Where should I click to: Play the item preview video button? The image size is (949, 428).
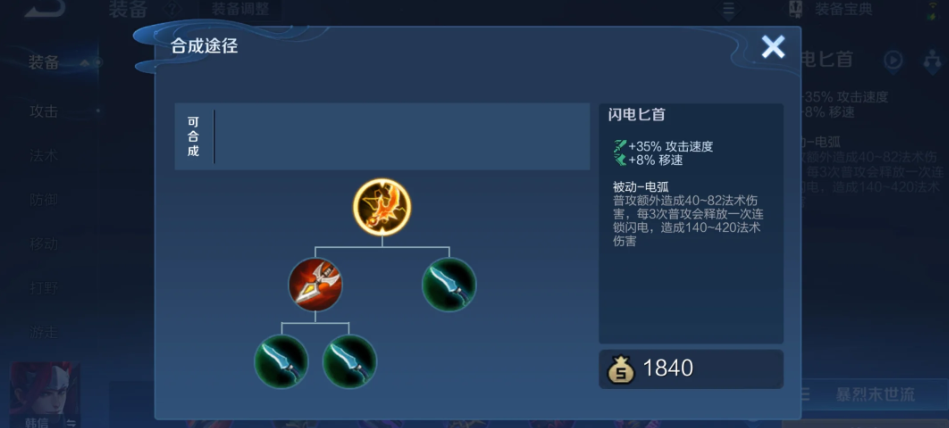click(893, 60)
